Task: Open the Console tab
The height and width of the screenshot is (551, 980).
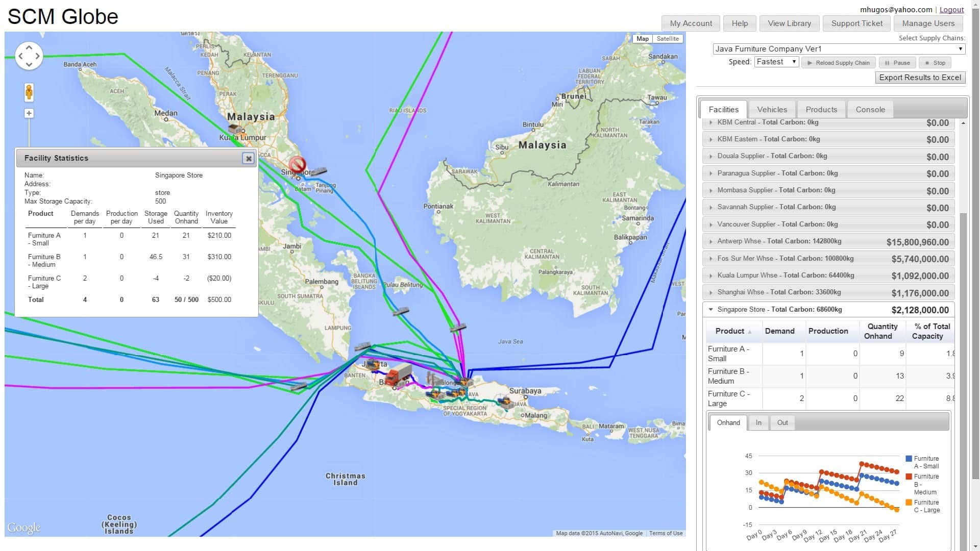Action: pyautogui.click(x=870, y=110)
